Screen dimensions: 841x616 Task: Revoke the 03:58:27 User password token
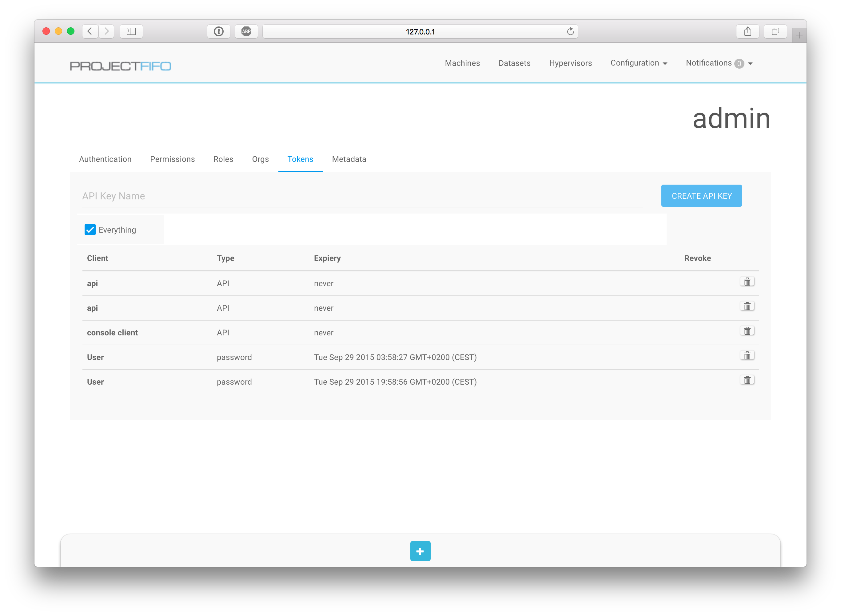pyautogui.click(x=747, y=355)
